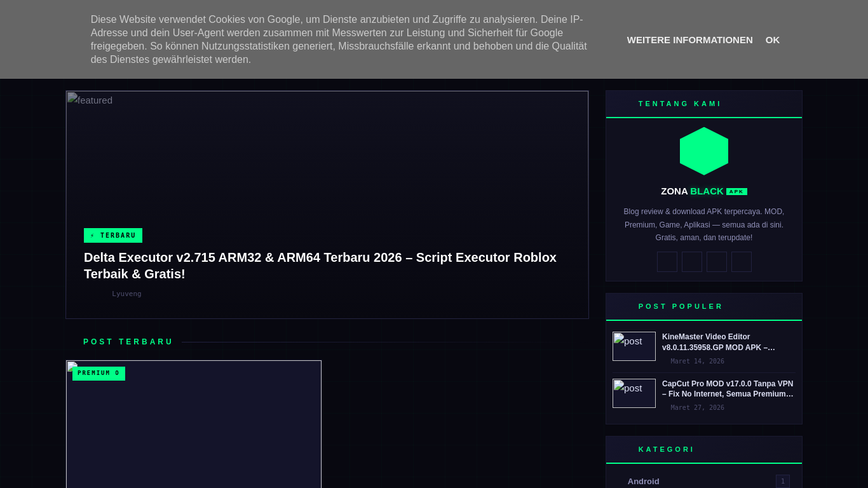Click the 'Blog review & download APK' description

tap(704, 225)
